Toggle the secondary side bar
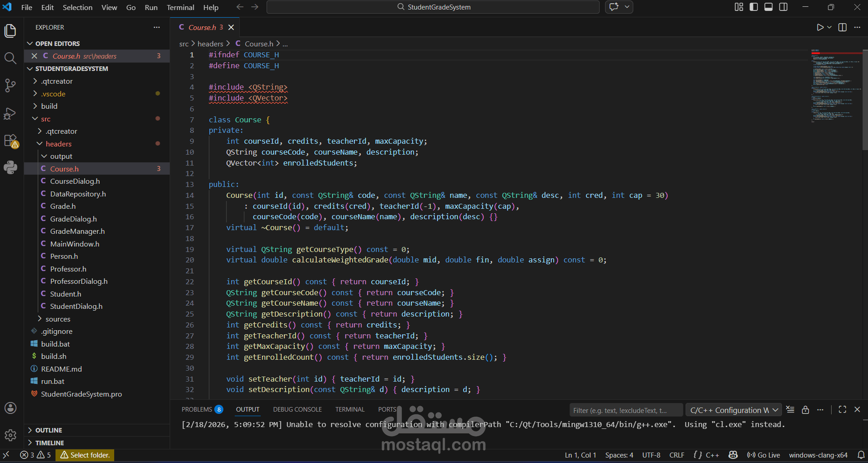The image size is (868, 463). point(783,7)
